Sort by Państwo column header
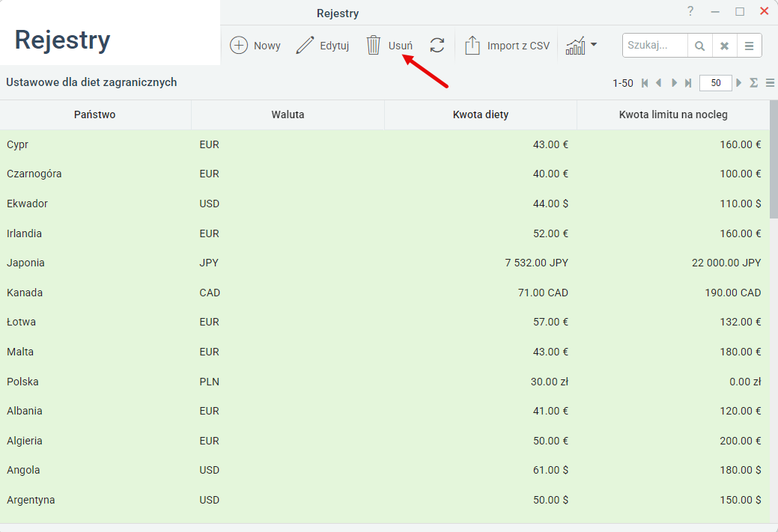 95,114
